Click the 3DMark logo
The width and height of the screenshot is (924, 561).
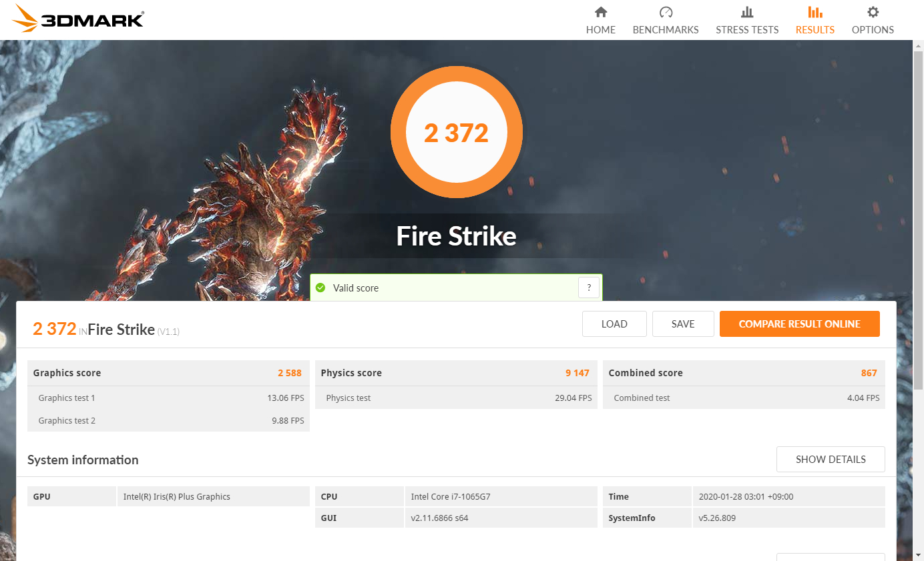pos(77,19)
